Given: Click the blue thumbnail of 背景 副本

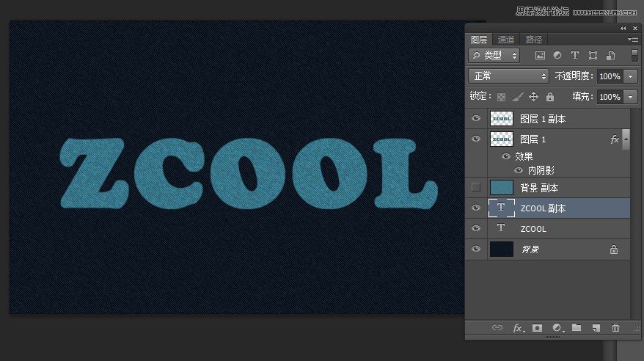Looking at the screenshot, I should [x=502, y=188].
